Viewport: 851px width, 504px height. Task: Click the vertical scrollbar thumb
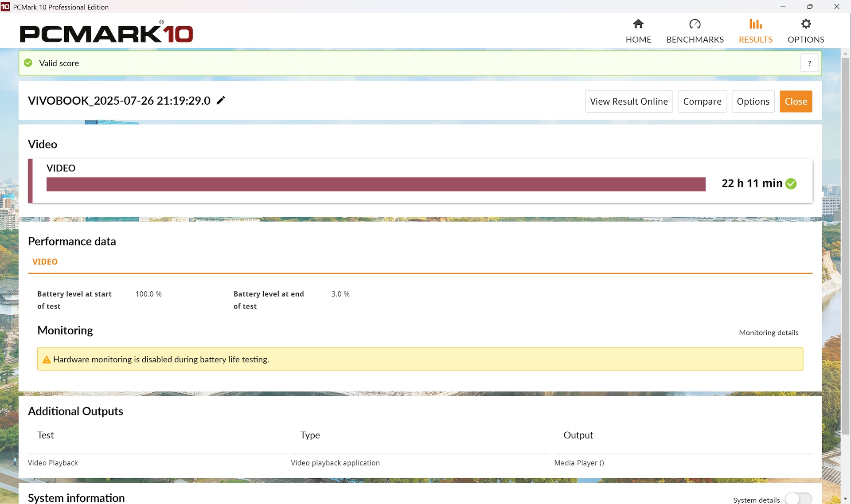point(846,246)
